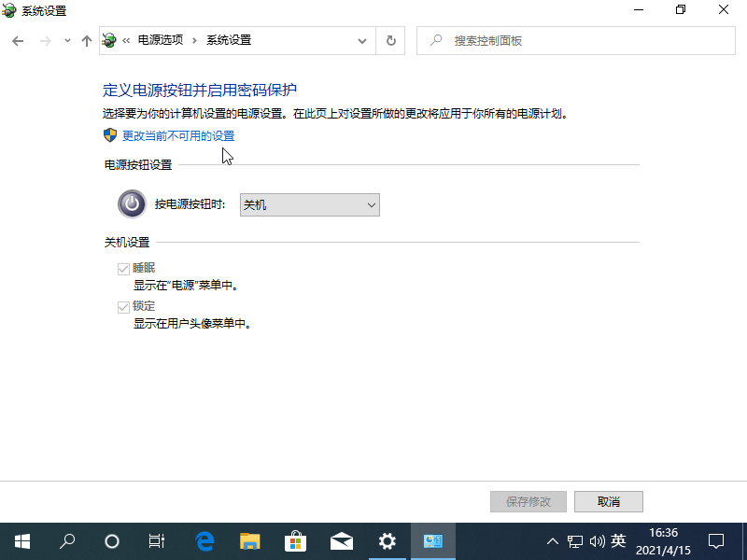This screenshot has height=560, width=747.
Task: Click the UAC shield icon beside the settings link
Action: click(109, 135)
